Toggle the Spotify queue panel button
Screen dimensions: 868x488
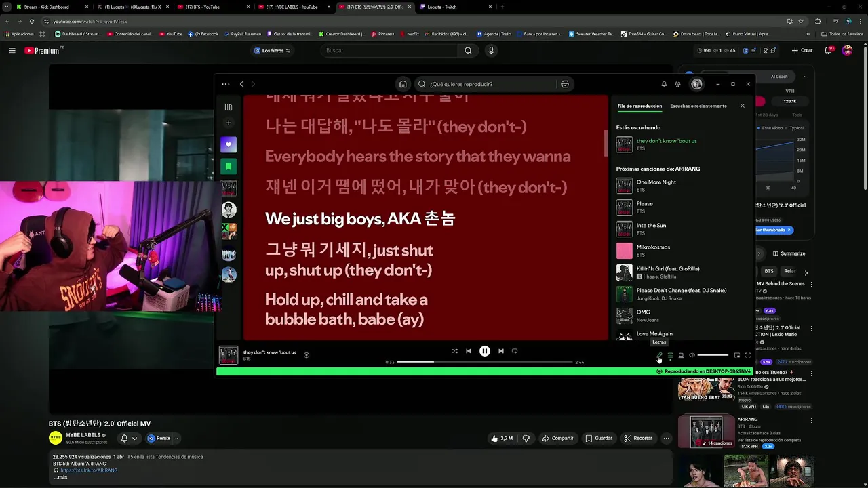pos(670,355)
